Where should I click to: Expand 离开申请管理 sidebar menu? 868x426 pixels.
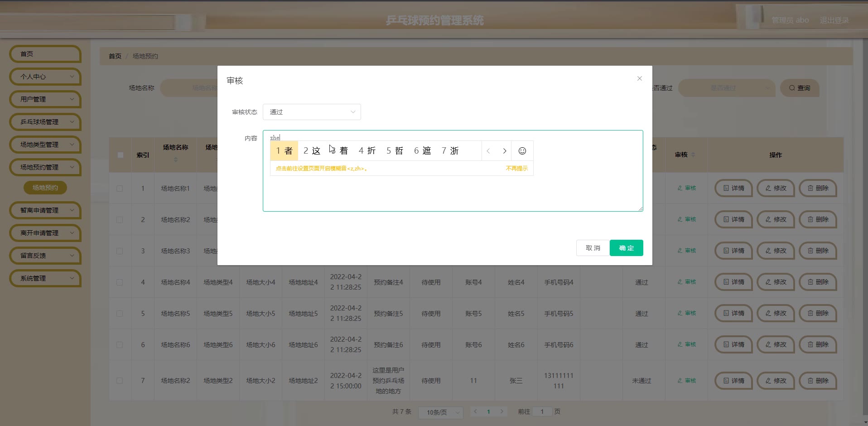(x=45, y=233)
